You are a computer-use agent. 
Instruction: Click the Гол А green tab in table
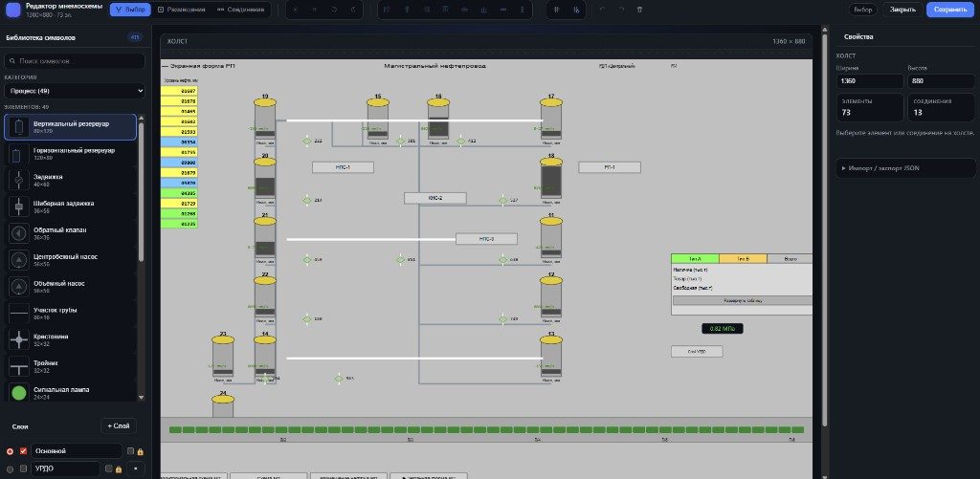[695, 258]
